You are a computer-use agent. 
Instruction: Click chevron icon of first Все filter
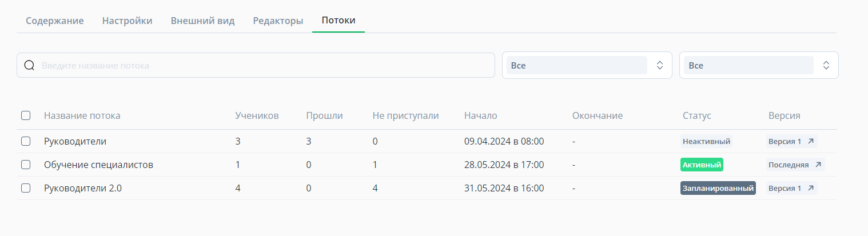(660, 65)
